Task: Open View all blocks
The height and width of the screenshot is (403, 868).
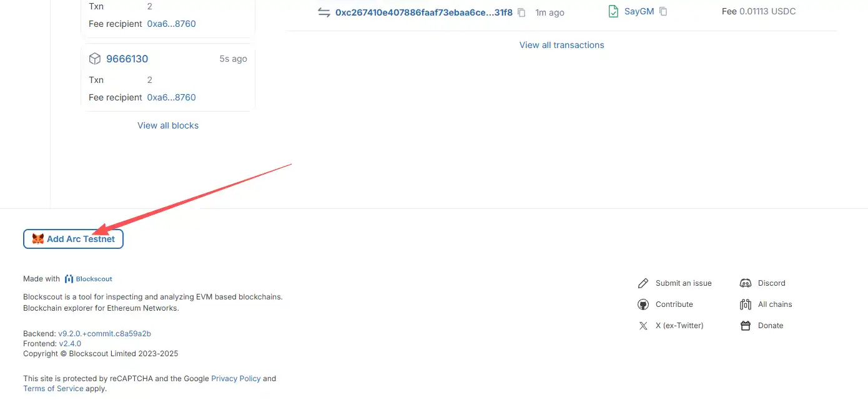Action: coord(168,125)
